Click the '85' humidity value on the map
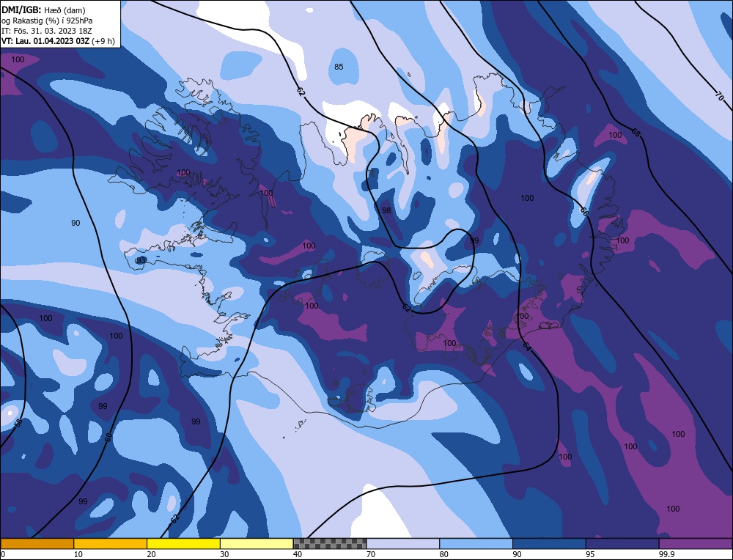733x560 pixels. click(x=339, y=67)
